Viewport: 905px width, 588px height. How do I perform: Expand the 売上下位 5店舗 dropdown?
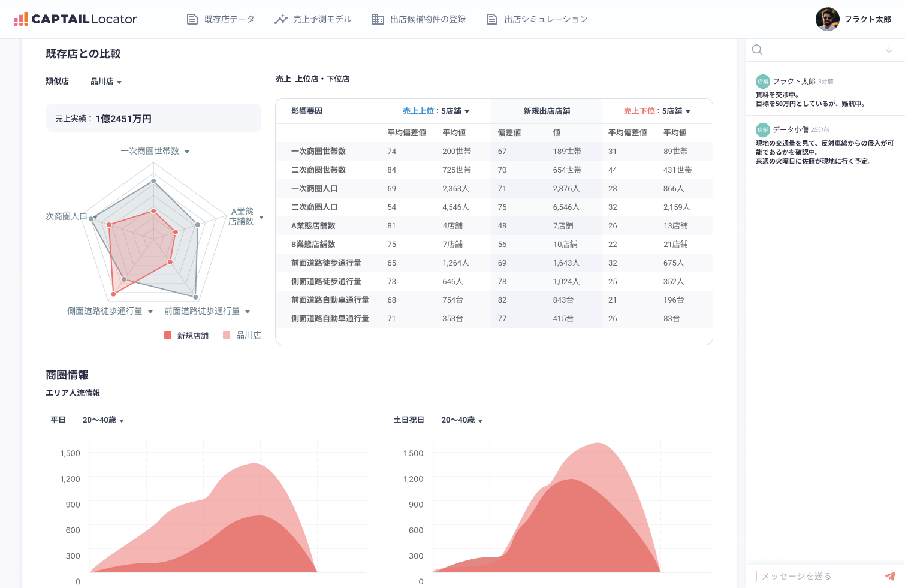[x=657, y=111]
